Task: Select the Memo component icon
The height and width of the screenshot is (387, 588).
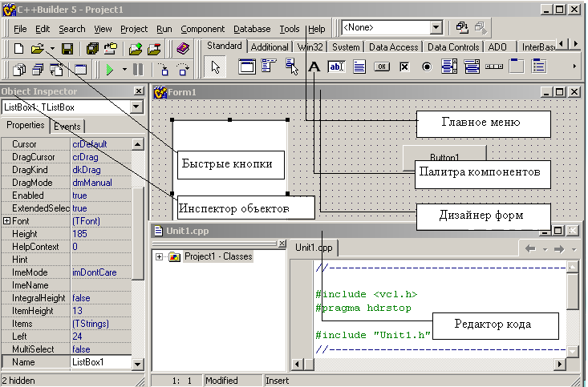Action: click(x=359, y=67)
